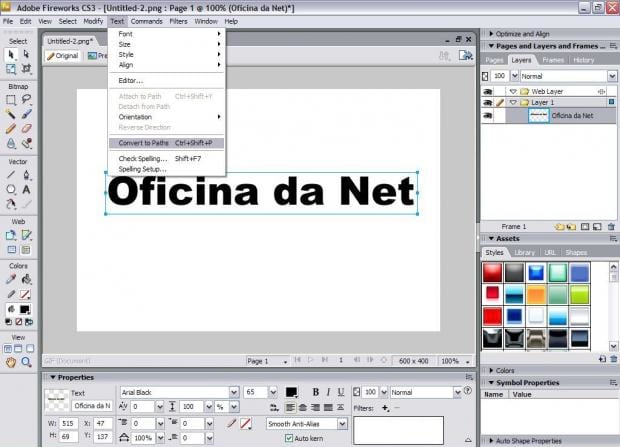
Task: Toggle Bold text formatting
Action: tap(316, 392)
